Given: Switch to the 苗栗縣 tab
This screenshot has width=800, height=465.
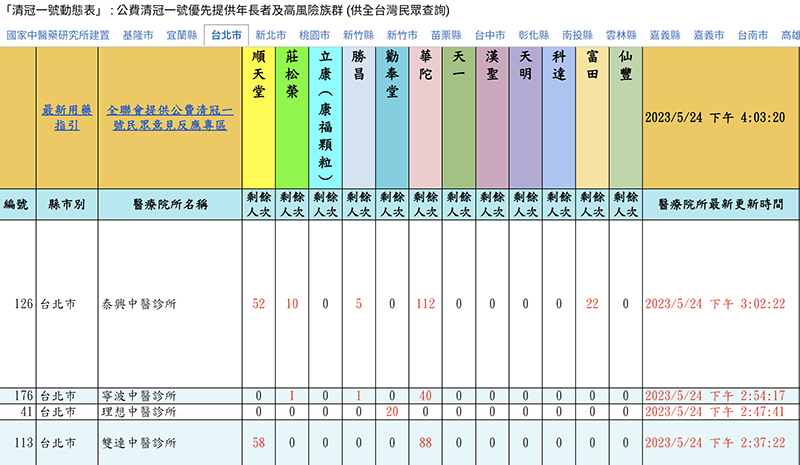Looking at the screenshot, I should tap(446, 35).
